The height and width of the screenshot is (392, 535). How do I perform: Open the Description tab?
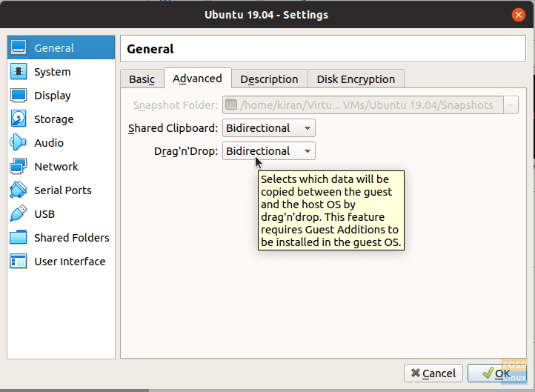pyautogui.click(x=269, y=79)
